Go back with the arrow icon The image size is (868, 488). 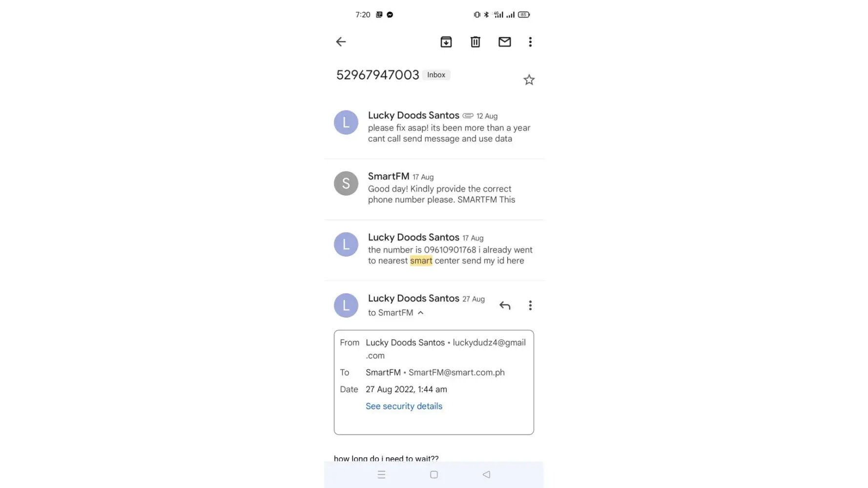(341, 42)
